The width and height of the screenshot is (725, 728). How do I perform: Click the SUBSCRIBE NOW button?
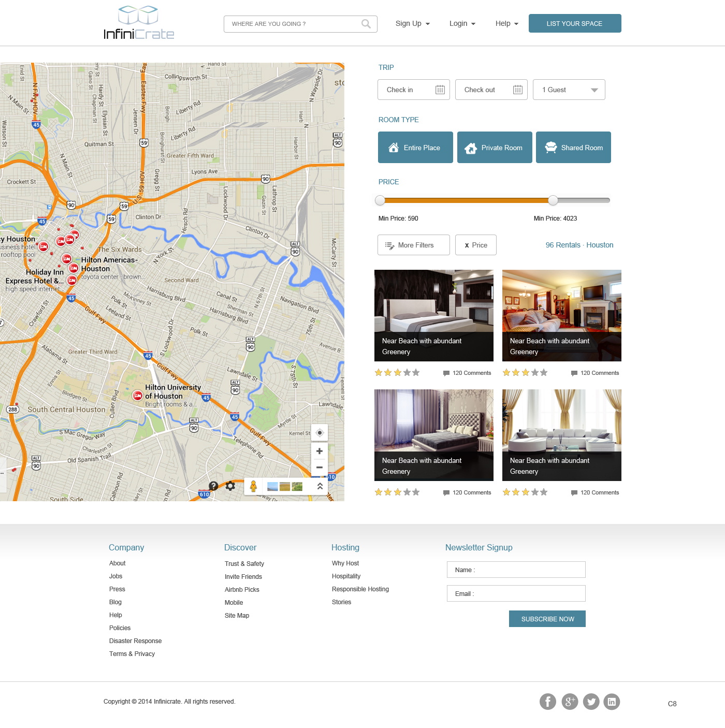point(547,619)
